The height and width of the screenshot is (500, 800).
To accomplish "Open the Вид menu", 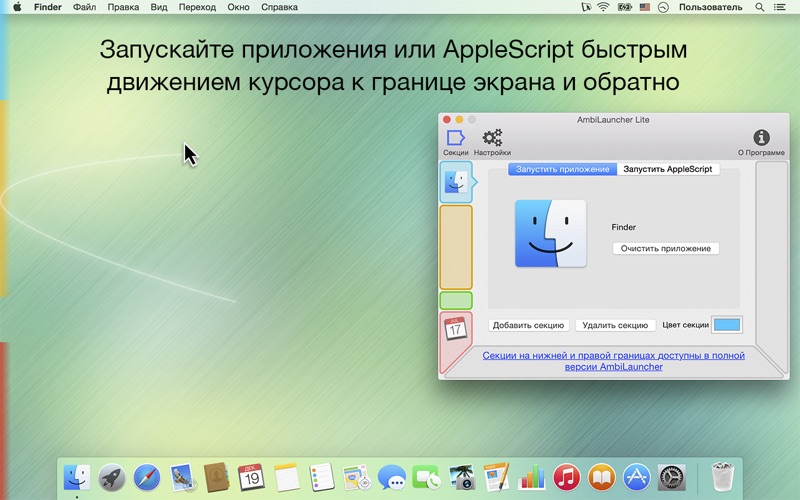I will [159, 7].
